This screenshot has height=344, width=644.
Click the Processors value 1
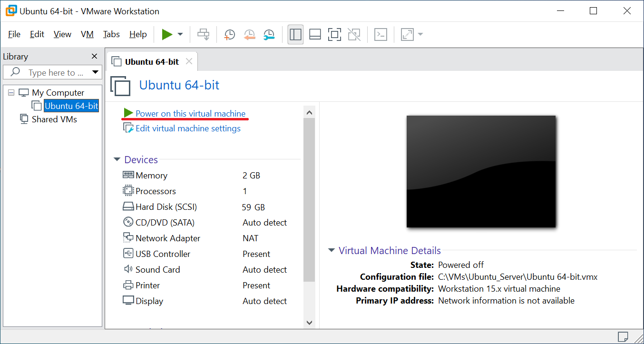point(245,191)
